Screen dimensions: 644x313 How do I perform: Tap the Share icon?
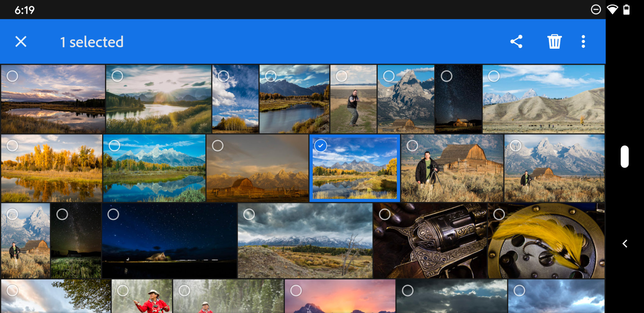click(x=517, y=41)
